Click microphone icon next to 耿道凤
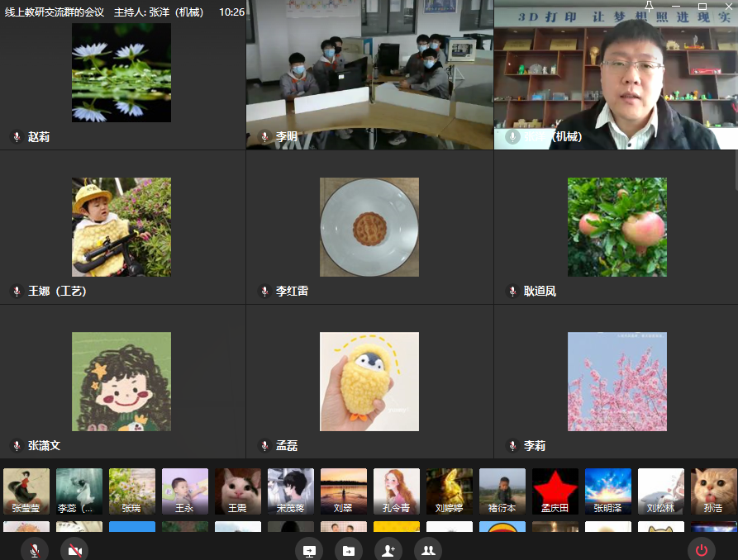 512,292
